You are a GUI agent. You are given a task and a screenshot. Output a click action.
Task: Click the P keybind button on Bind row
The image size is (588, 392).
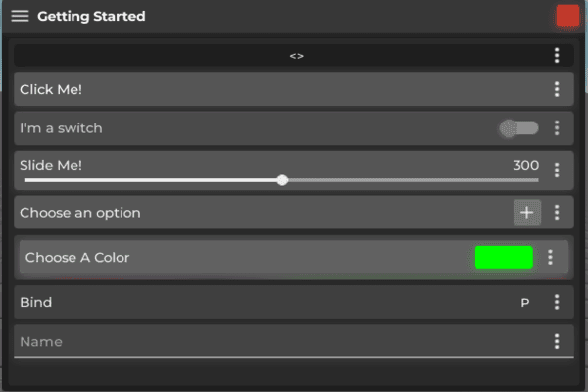pos(525,303)
